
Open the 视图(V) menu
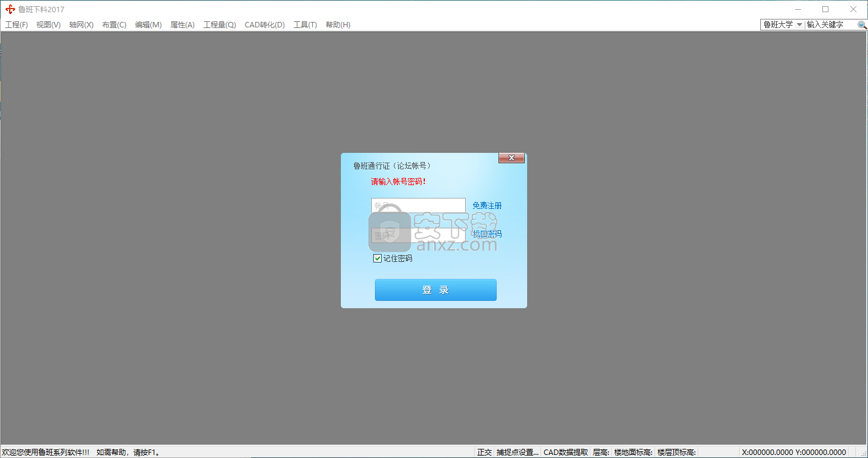(x=49, y=25)
